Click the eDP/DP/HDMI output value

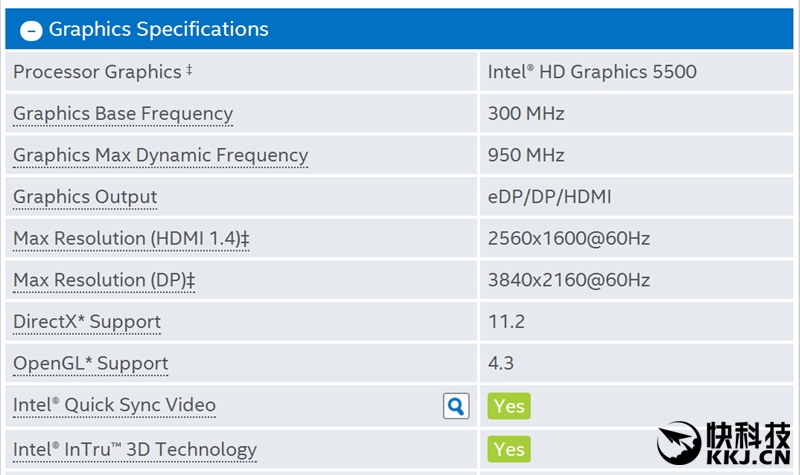pyautogui.click(x=549, y=197)
